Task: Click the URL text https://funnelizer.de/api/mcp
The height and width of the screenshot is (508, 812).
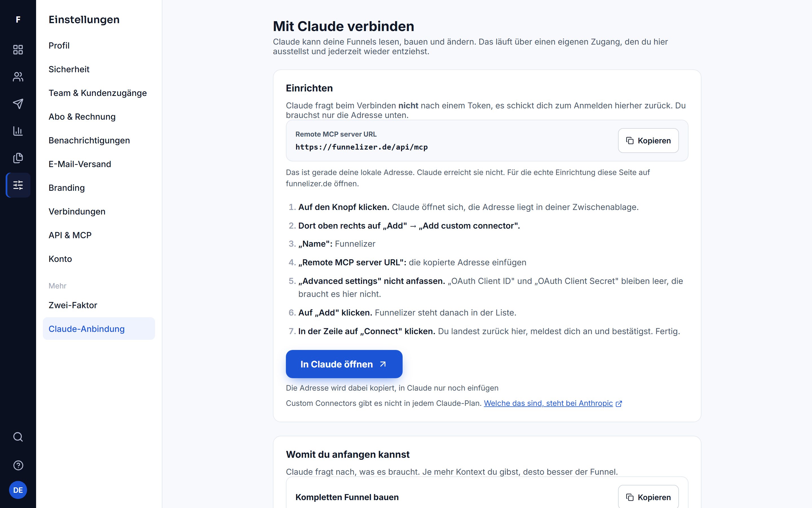Action: tap(361, 147)
